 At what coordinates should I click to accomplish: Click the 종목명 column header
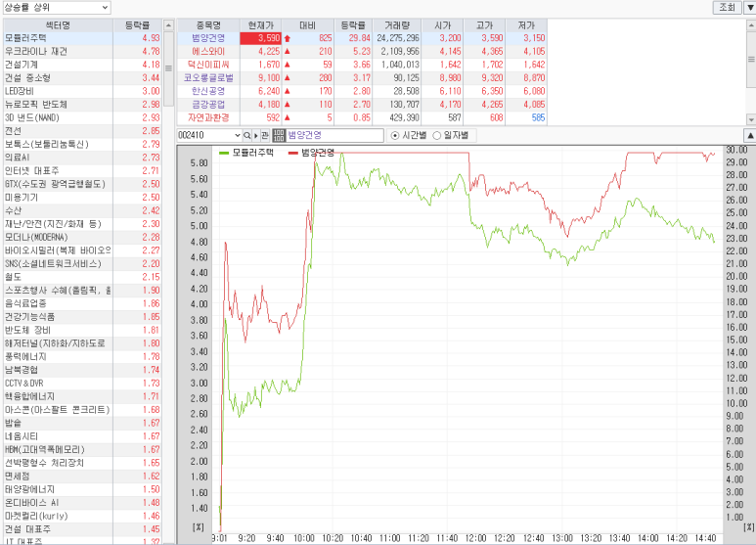pos(208,25)
